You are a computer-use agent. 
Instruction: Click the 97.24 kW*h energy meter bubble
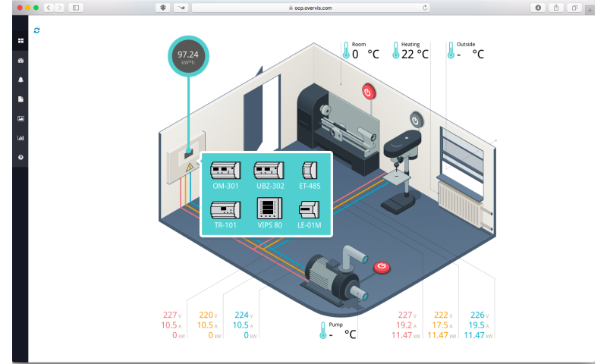[187, 58]
